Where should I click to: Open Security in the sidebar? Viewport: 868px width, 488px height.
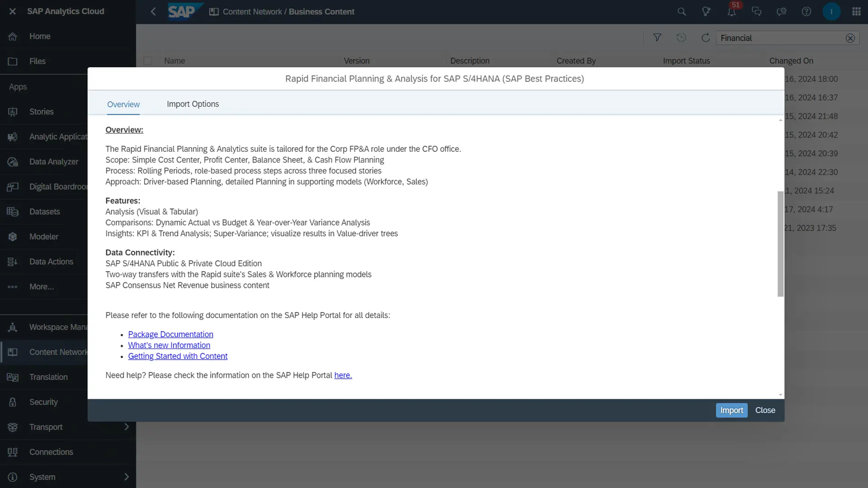(43, 402)
